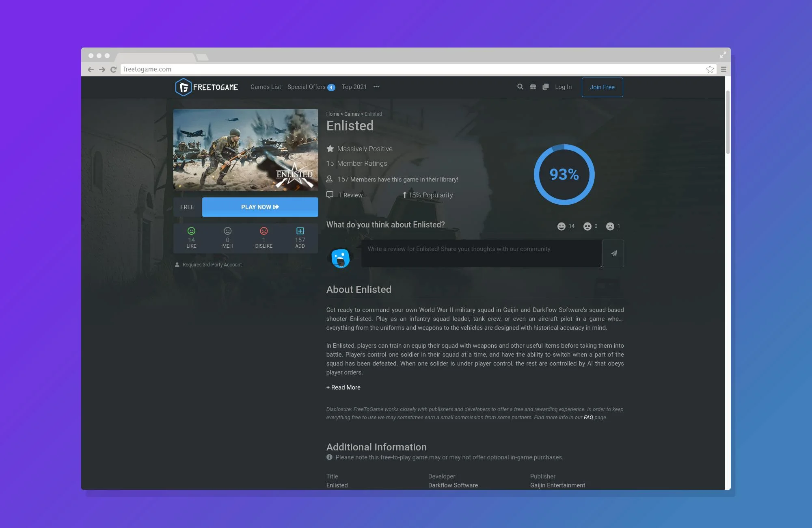The image size is (812, 528).
Task: Click the 1 Review link
Action: click(350, 195)
